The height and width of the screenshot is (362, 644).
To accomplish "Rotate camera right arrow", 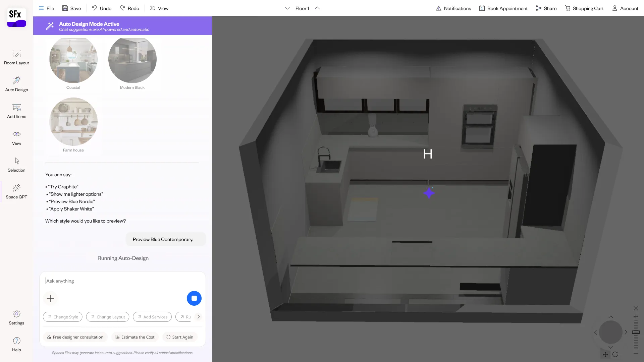I will [626, 332].
